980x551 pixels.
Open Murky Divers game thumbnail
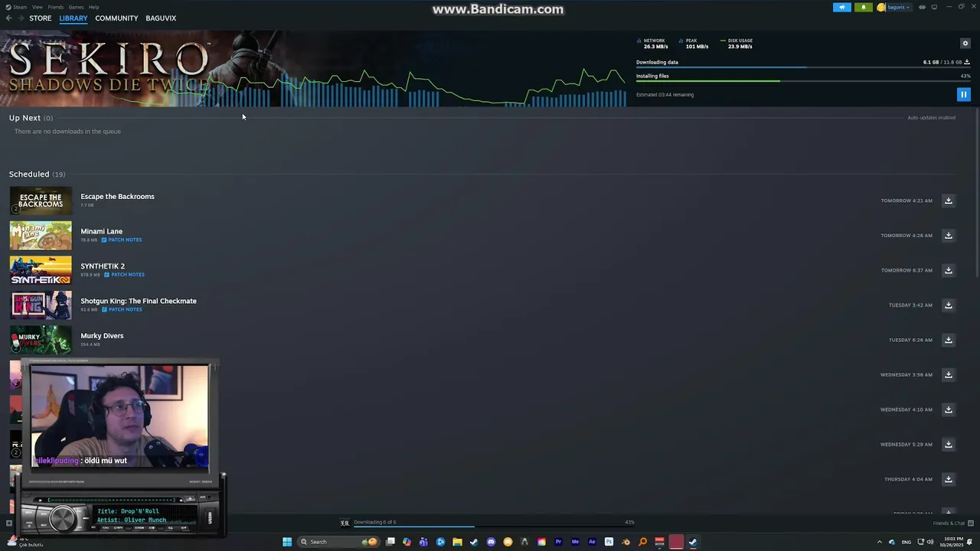coord(41,340)
